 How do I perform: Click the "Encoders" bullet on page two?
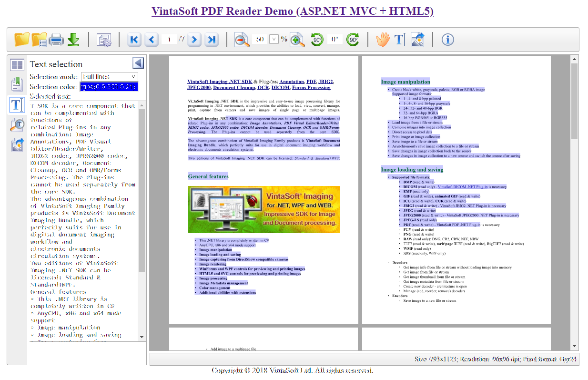pos(400,296)
